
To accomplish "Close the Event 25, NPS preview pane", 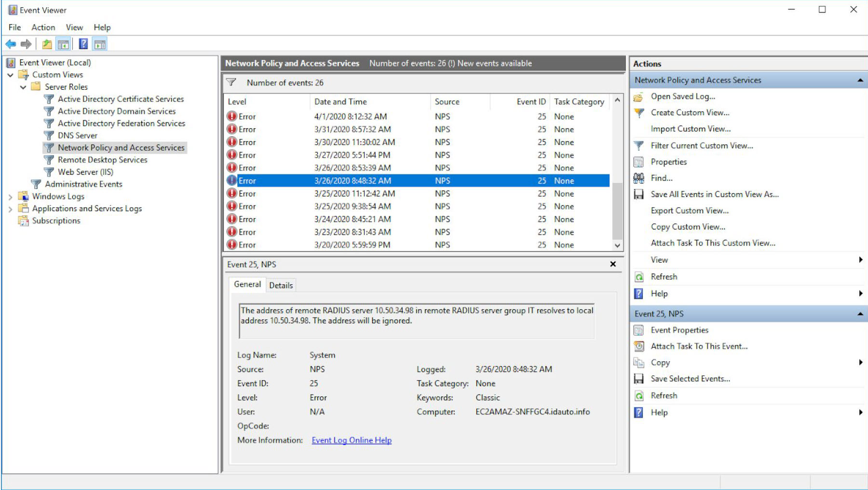I will click(x=613, y=264).
